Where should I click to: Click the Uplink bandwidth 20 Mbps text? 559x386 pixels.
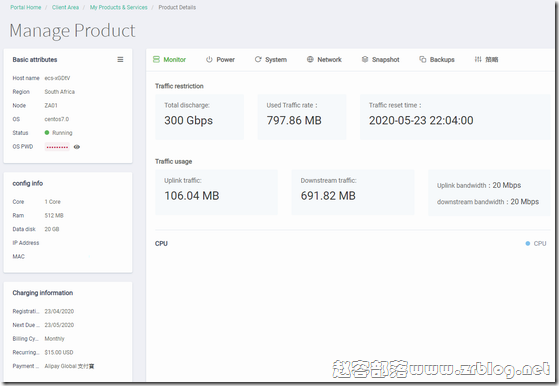(479, 185)
